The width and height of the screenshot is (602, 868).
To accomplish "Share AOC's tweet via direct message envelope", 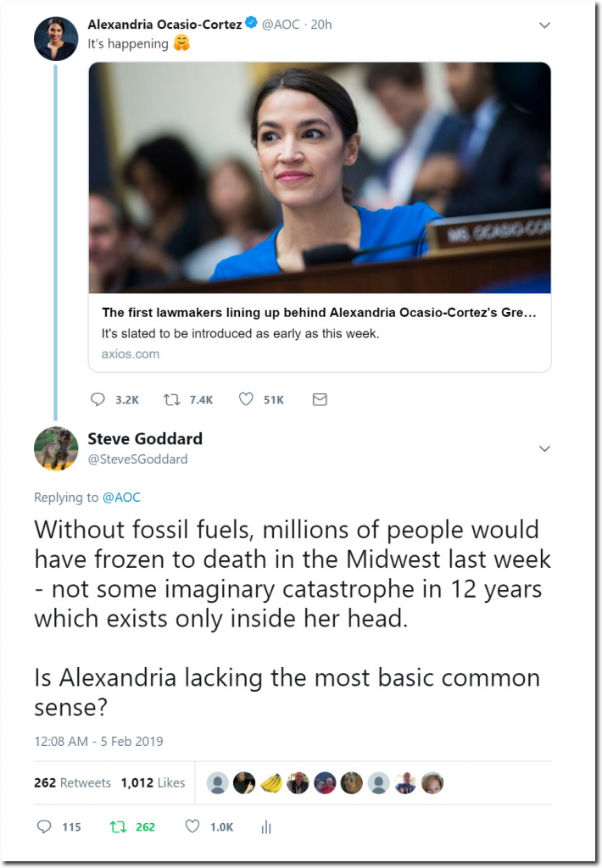I will coord(321,399).
